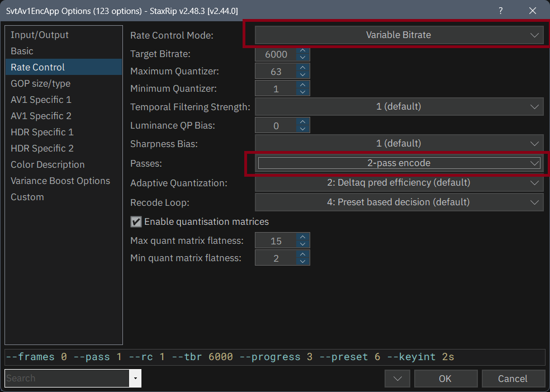Discard changes with Cancel button
Image resolution: width=550 pixels, height=392 pixels.
[513, 379]
